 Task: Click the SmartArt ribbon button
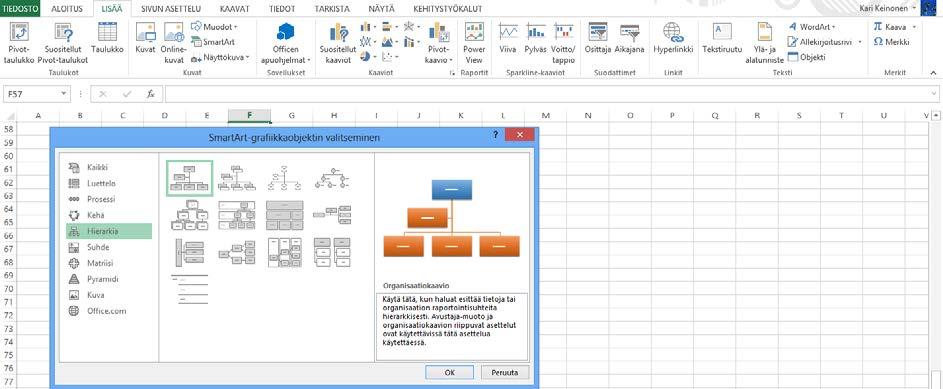[x=213, y=42]
